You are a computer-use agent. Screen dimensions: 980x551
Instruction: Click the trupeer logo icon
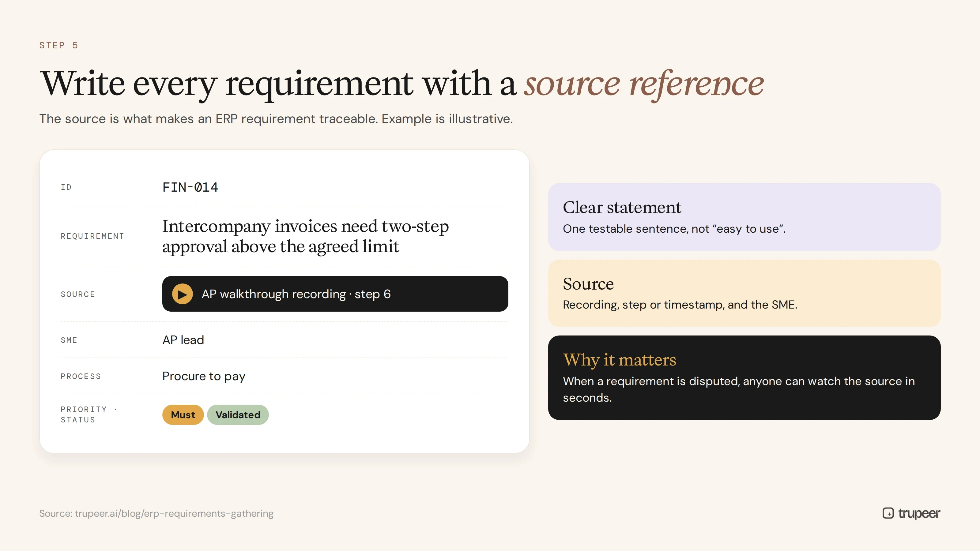888,513
